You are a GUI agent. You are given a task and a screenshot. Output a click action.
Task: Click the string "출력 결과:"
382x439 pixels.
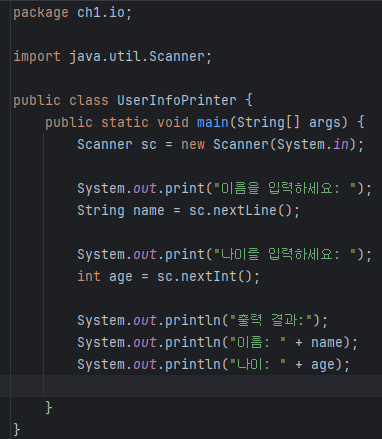pos(271,320)
